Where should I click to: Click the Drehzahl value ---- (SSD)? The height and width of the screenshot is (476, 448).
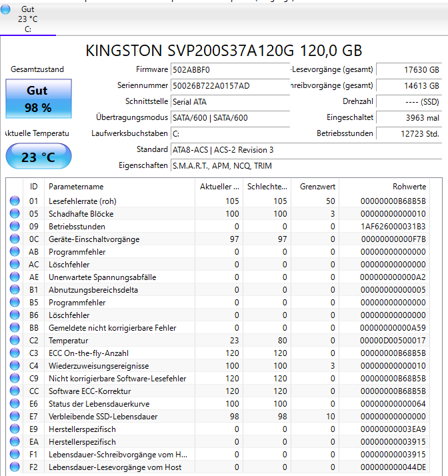click(409, 102)
